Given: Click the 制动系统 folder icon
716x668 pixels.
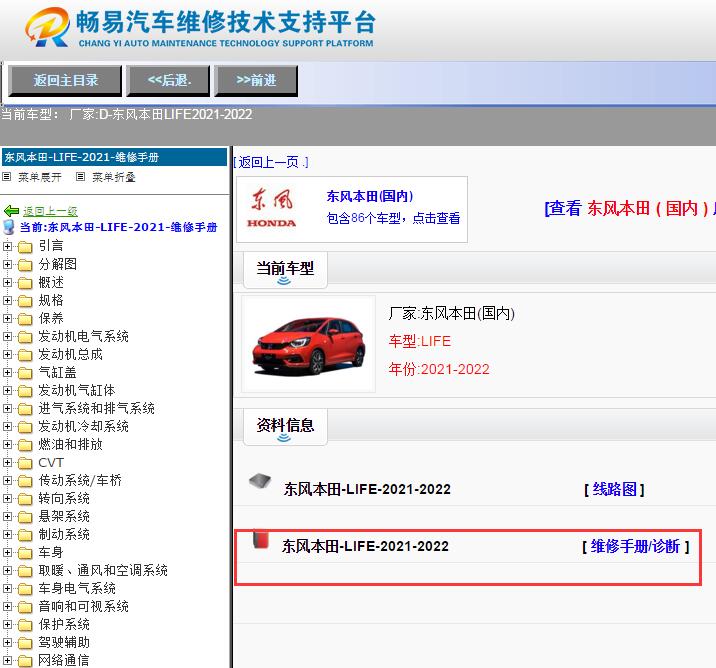Looking at the screenshot, I should click(25, 535).
